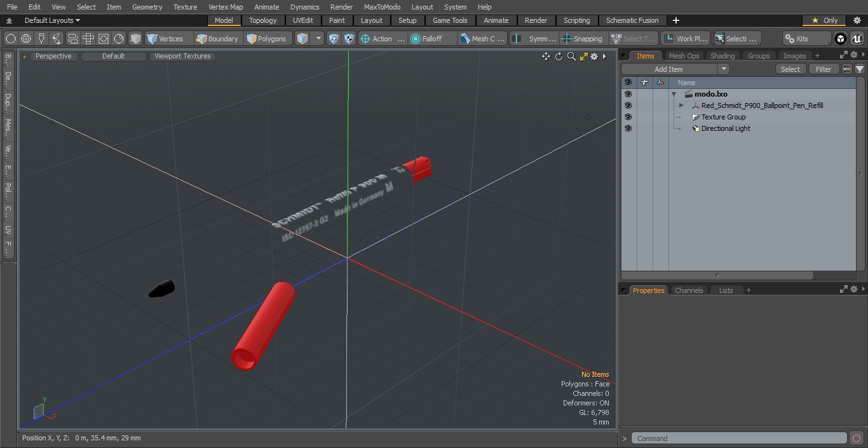Toggle visibility of modo.lxo scene

point(628,94)
